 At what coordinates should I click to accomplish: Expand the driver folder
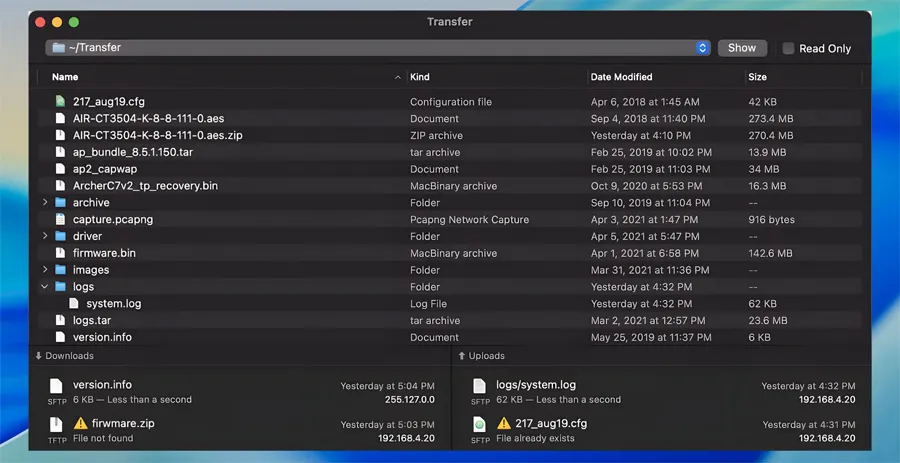click(x=45, y=236)
